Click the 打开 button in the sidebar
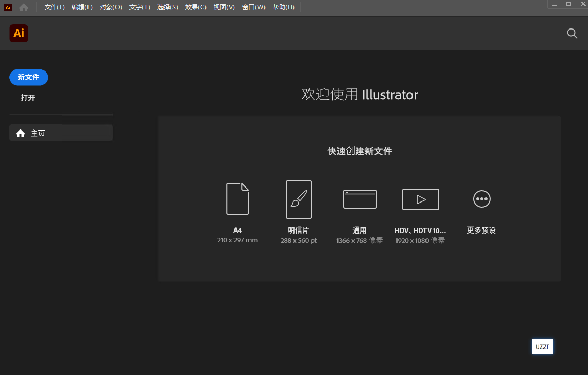Screen dimensions: 588x375 coord(28,98)
